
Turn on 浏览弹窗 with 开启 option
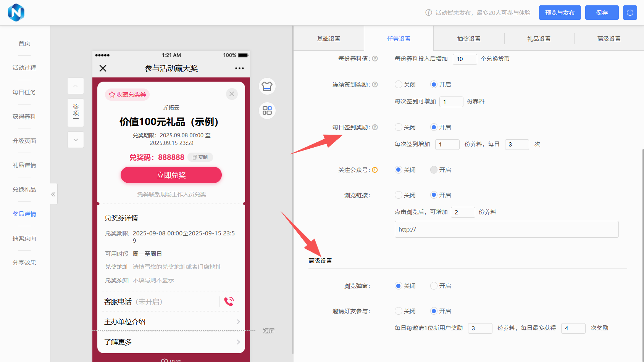click(x=434, y=286)
